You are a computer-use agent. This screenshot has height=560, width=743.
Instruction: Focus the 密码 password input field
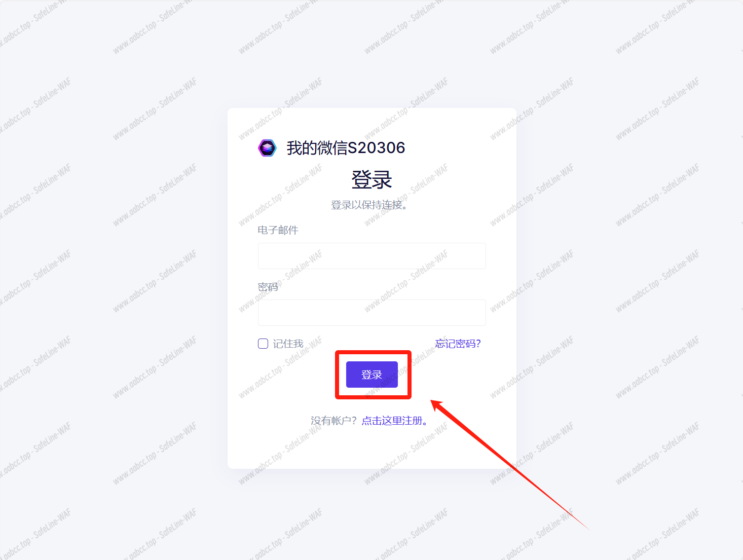[371, 313]
